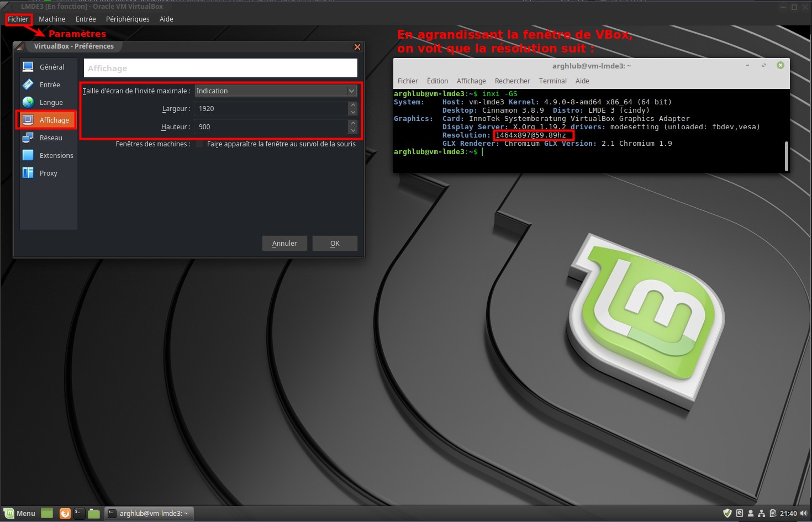Expand the Taille d'écran maximale dropdown
812x522 pixels.
point(276,91)
